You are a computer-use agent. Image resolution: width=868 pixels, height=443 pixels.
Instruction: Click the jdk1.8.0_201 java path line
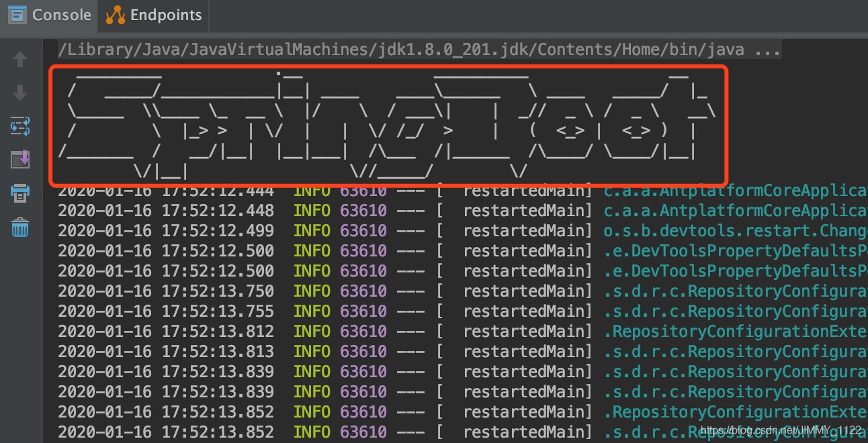pyautogui.click(x=419, y=50)
